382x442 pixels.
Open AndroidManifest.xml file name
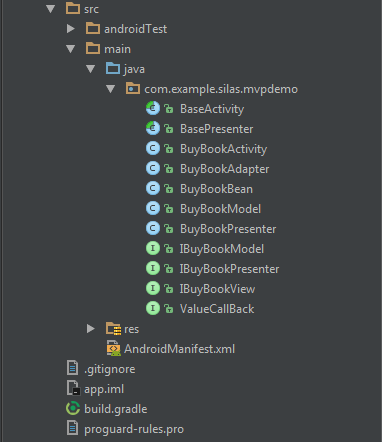tap(179, 349)
